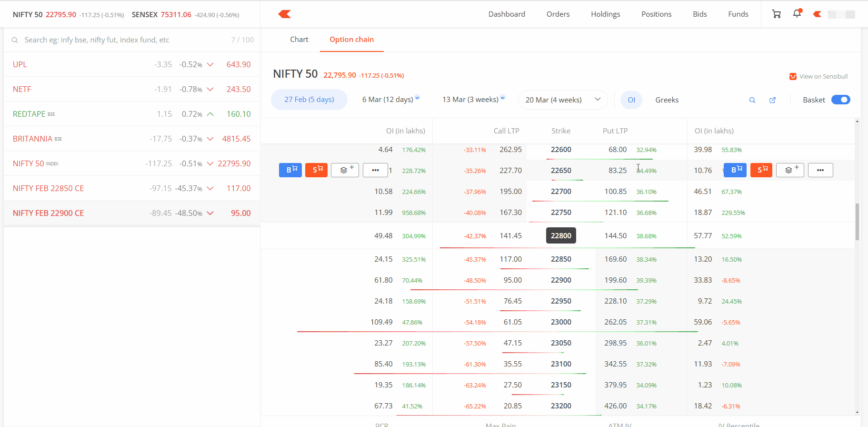Image resolution: width=868 pixels, height=427 pixels.
Task: Click the 23000 strike row
Action: 558,322
